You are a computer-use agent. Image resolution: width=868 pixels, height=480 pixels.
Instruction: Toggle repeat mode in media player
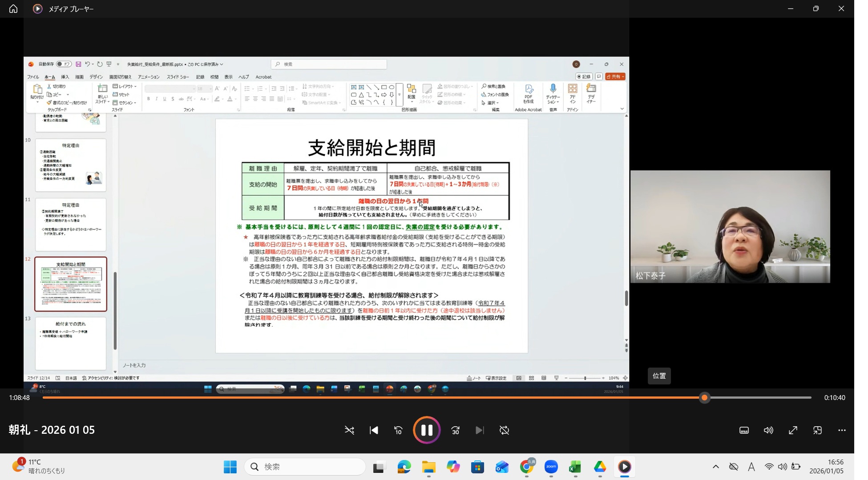(x=504, y=430)
